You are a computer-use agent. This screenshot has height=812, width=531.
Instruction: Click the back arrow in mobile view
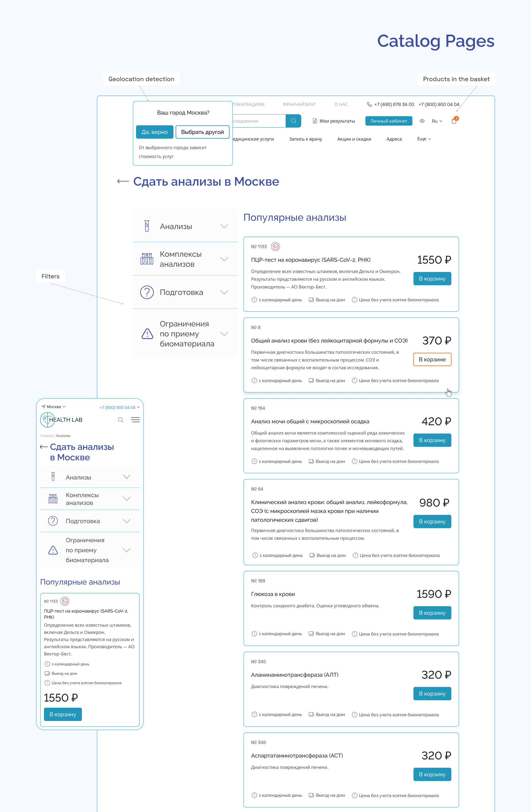tap(44, 447)
